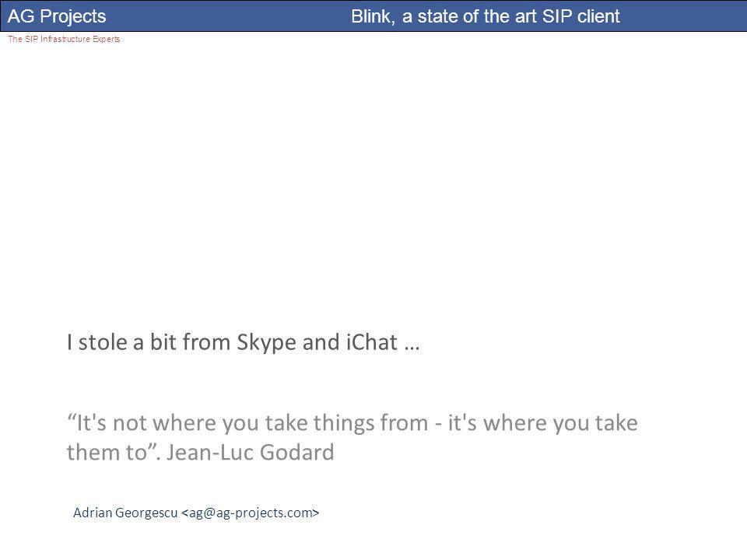
Task: Click the word "Infrastructure" in the red tagline
Action: coord(65,39)
